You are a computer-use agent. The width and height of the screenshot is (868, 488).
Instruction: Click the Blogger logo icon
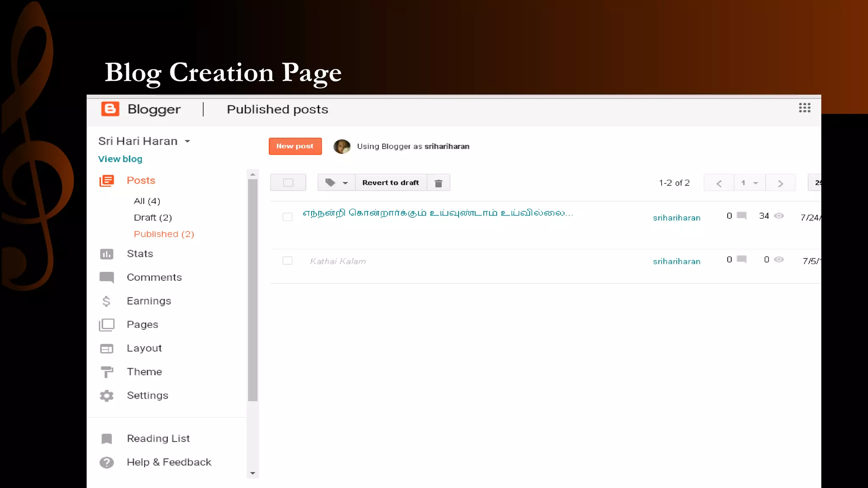tap(110, 109)
